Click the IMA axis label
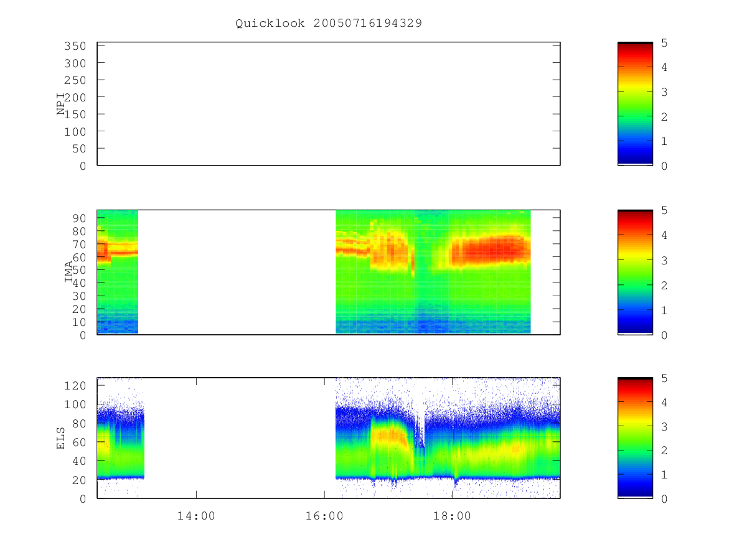747x560 pixels. (x=70, y=272)
